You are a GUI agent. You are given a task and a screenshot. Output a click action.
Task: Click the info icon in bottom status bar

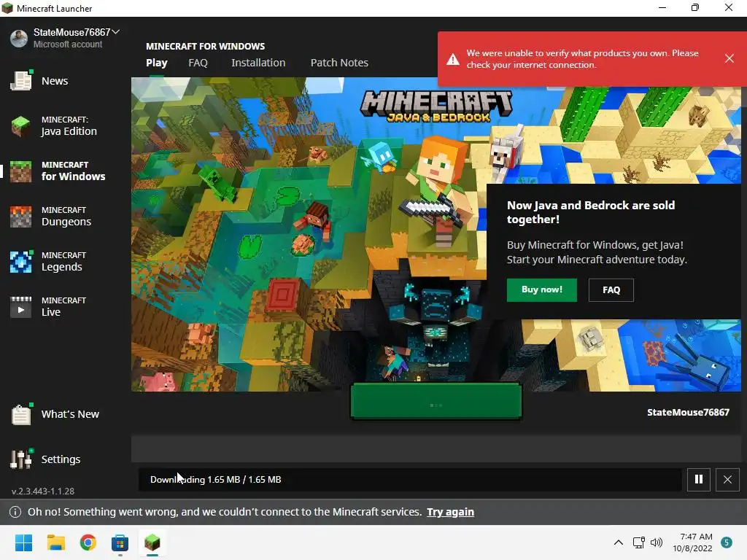coord(15,512)
